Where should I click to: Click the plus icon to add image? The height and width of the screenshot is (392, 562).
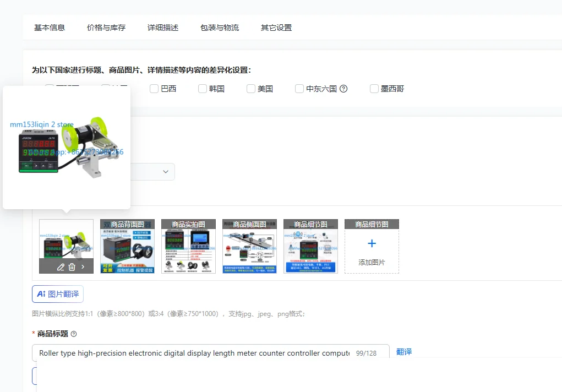click(x=372, y=243)
